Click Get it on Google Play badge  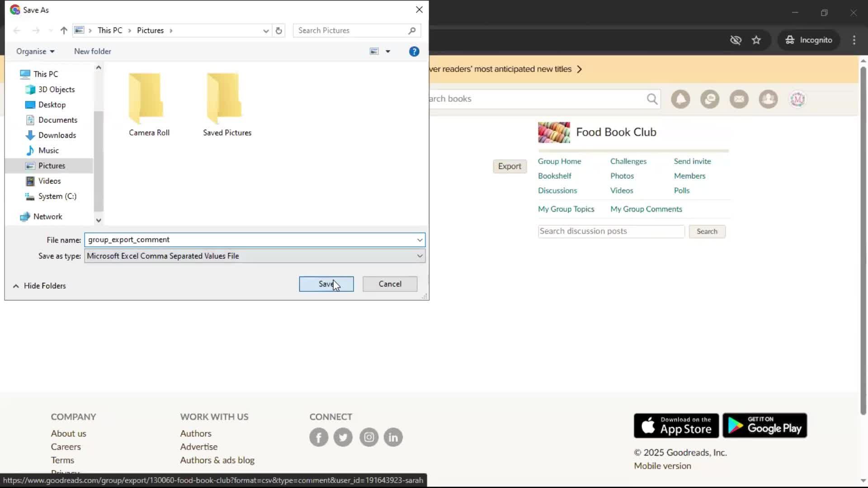764,425
